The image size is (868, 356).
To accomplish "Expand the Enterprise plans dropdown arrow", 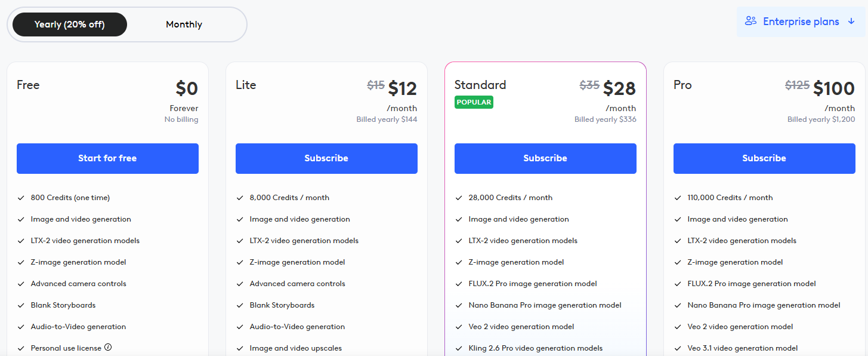I will [x=851, y=21].
